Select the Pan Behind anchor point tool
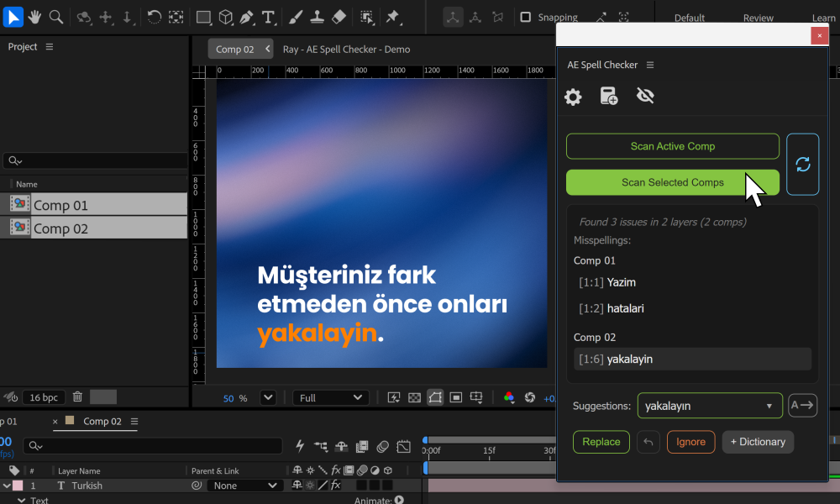840x504 pixels. pyautogui.click(x=176, y=17)
